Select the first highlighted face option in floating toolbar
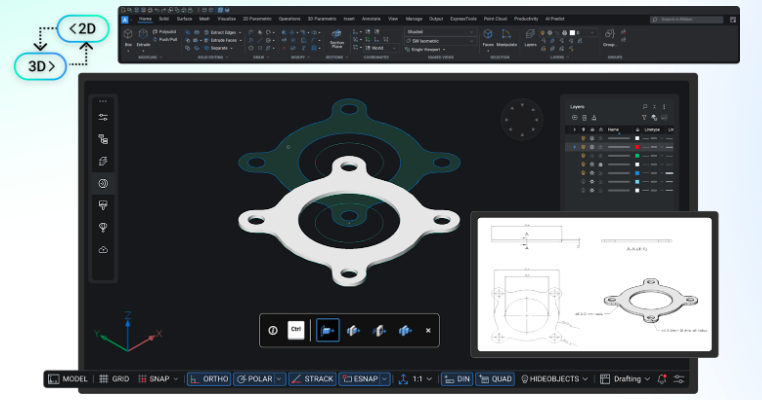Viewport: 762px width, 400px height. click(328, 330)
